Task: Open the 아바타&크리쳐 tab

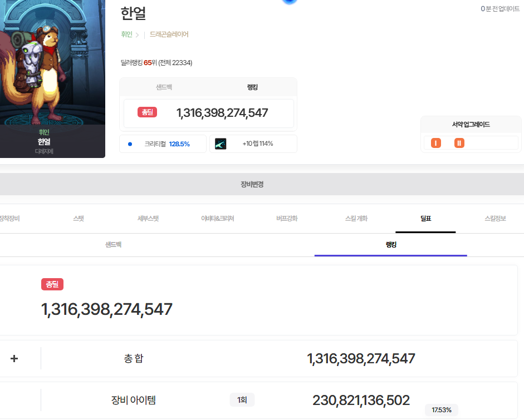Action: coord(218,219)
